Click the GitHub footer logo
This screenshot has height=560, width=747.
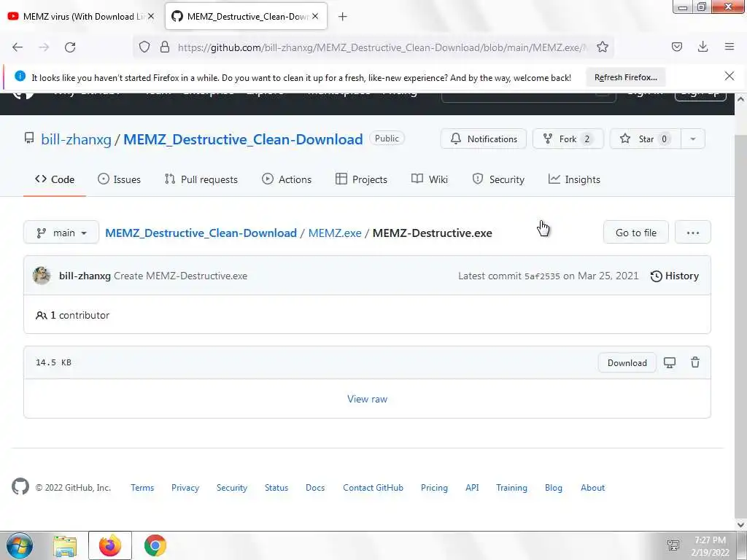click(x=20, y=486)
